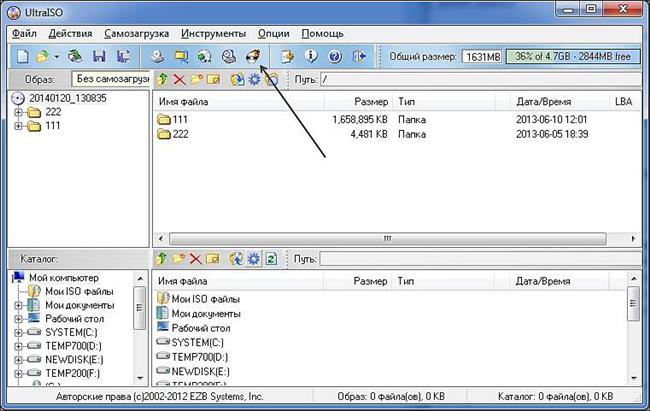The height and width of the screenshot is (411, 650).
Task: Open image info via the 'i' icon
Action: click(311, 56)
